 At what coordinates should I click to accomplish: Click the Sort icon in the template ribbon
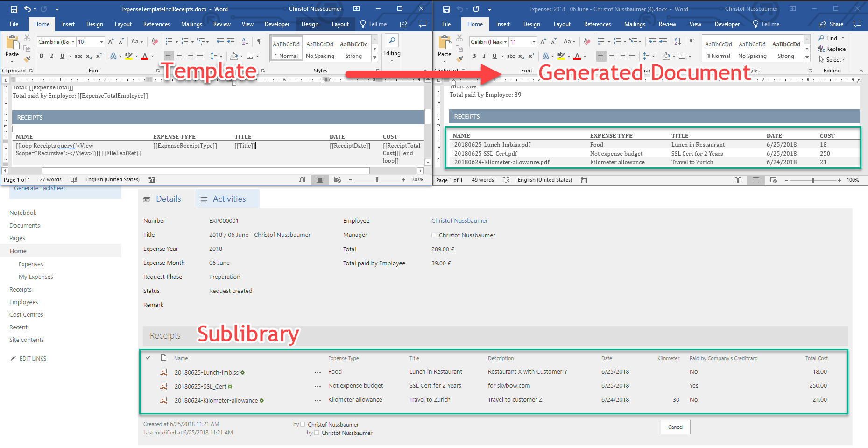click(245, 42)
